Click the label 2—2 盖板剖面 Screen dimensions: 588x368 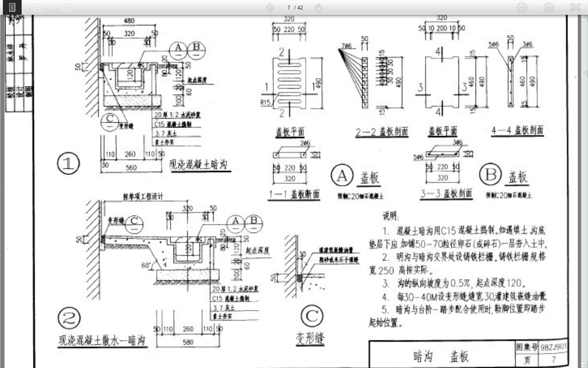pyautogui.click(x=382, y=132)
